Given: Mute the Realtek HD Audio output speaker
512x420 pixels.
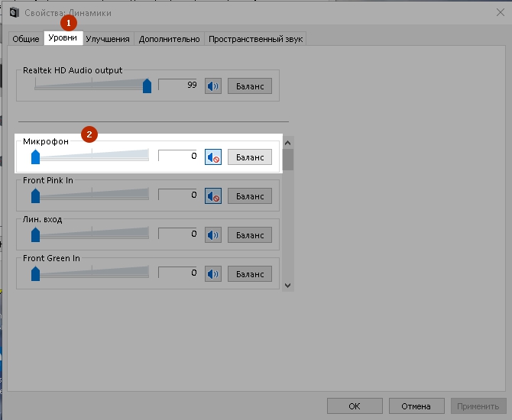Looking at the screenshot, I should (x=213, y=86).
